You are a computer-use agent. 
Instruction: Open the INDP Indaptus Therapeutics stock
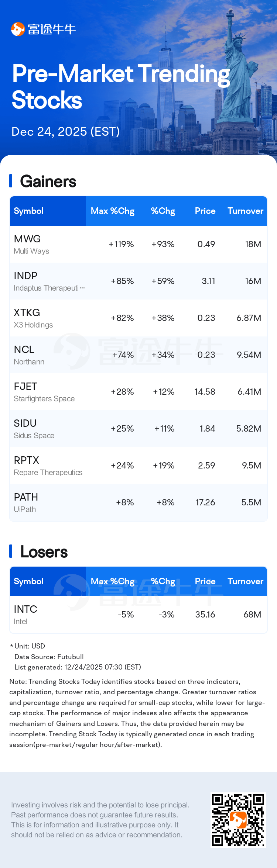138,281
